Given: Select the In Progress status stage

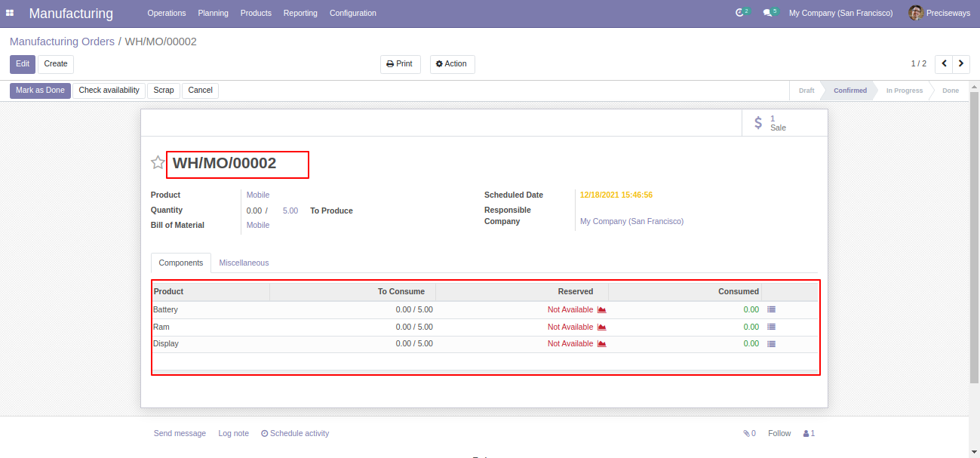Looking at the screenshot, I should (x=904, y=91).
